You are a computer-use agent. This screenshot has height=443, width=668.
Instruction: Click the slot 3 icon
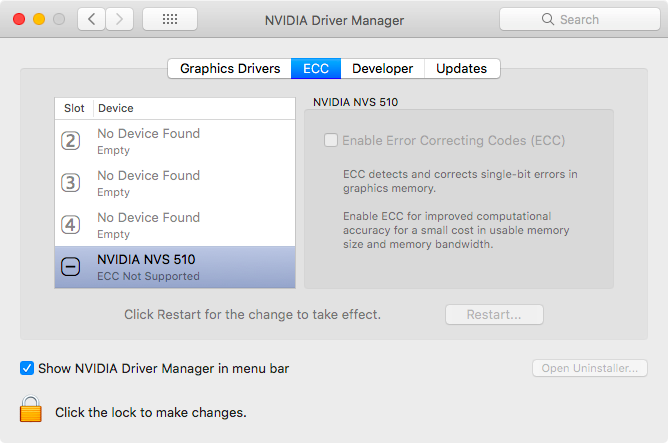pos(71,183)
